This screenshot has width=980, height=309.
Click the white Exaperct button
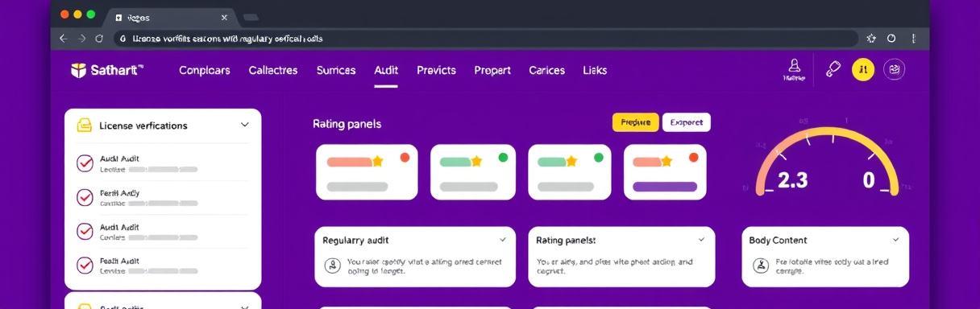(x=687, y=122)
